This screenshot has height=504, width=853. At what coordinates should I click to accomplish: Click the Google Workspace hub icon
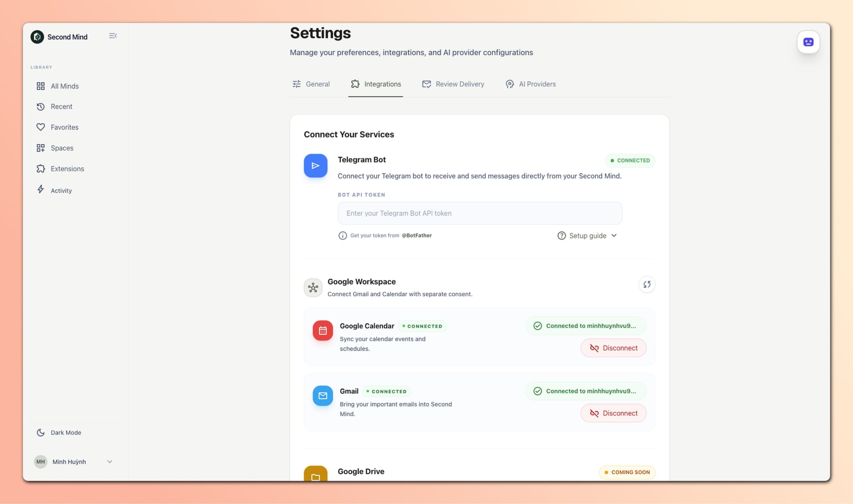coord(313,287)
